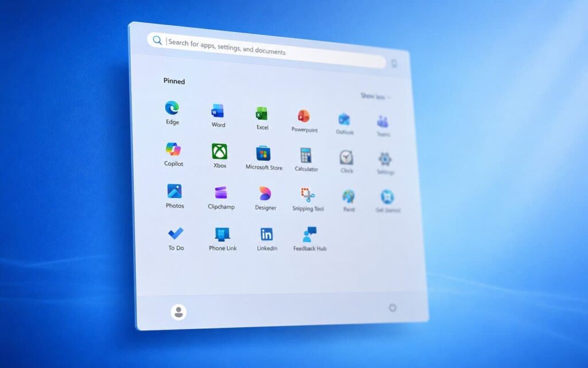Screen dimensions: 588x368
Task: Click the power button icon
Action: (x=393, y=308)
